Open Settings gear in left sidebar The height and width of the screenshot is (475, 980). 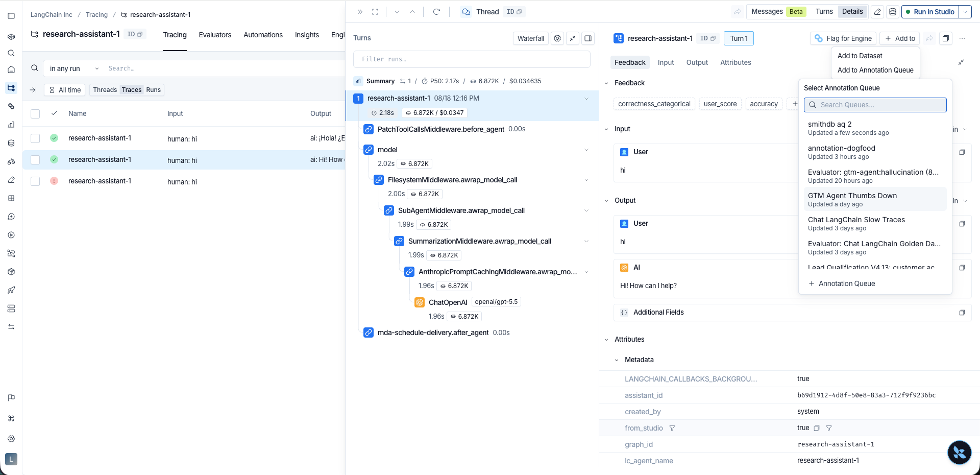point(11,439)
